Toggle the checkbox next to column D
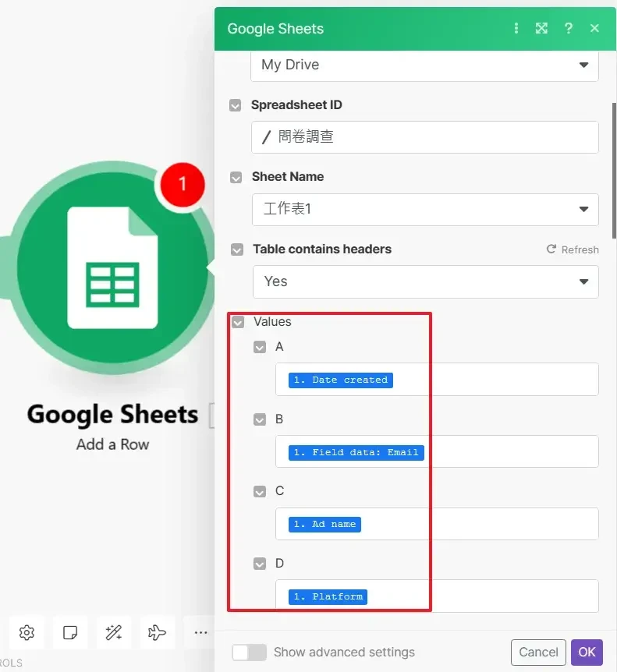This screenshot has width=617, height=672. pyautogui.click(x=260, y=564)
